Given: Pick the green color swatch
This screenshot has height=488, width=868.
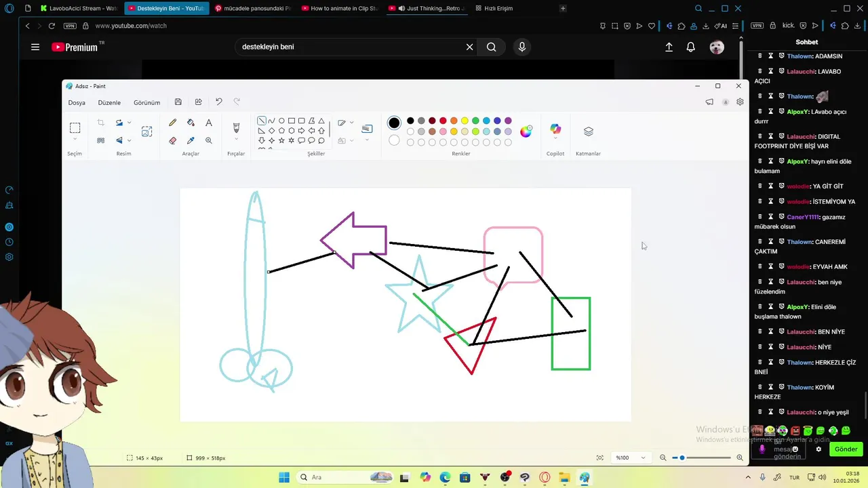Looking at the screenshot, I should point(475,121).
